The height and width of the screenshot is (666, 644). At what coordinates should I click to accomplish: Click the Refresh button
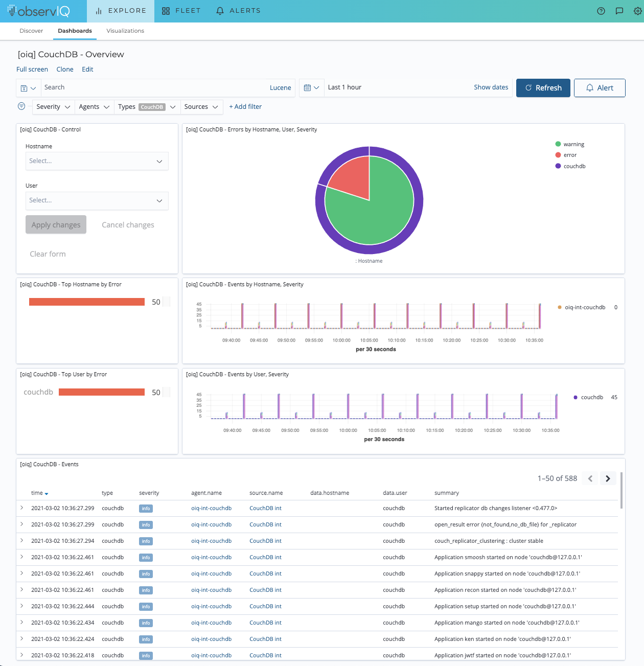543,88
